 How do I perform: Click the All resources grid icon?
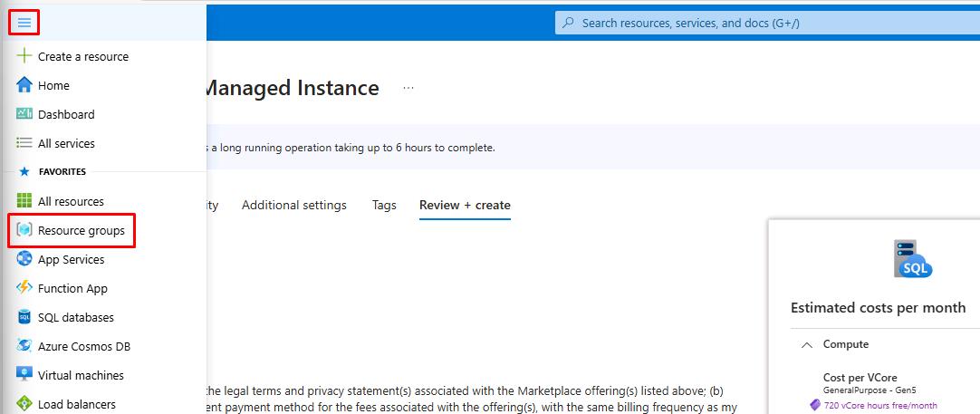(24, 201)
